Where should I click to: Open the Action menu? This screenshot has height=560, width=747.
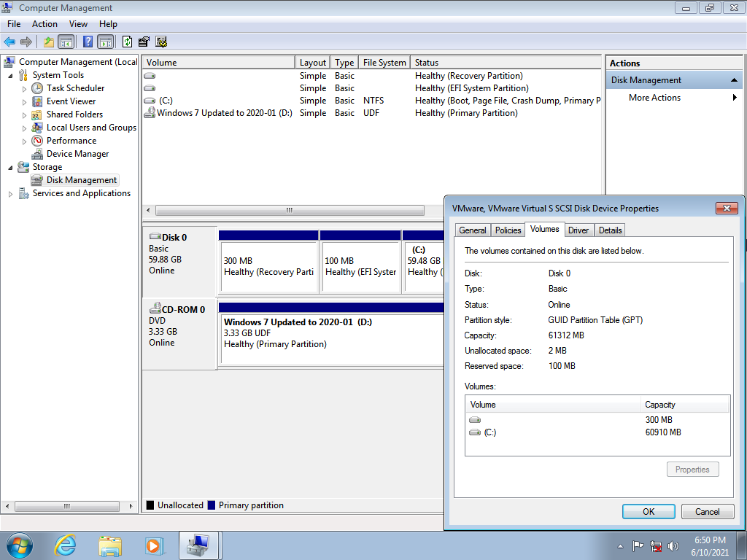click(x=44, y=24)
